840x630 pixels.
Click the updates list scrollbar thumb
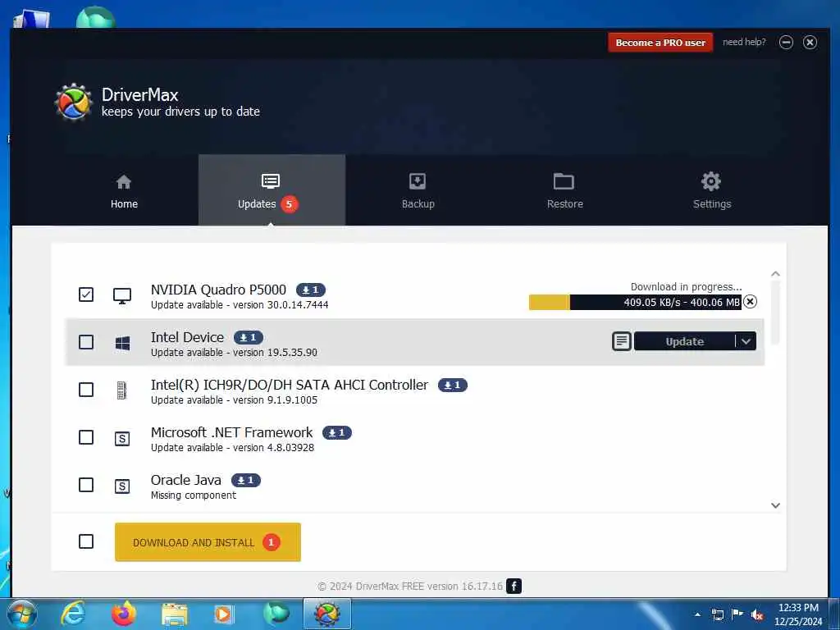pos(775,313)
